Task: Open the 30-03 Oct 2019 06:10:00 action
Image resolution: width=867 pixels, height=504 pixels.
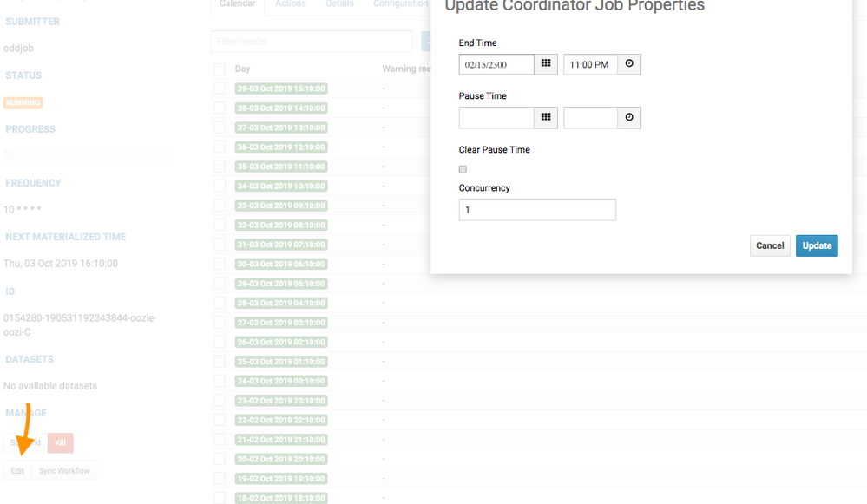Action: point(281,265)
